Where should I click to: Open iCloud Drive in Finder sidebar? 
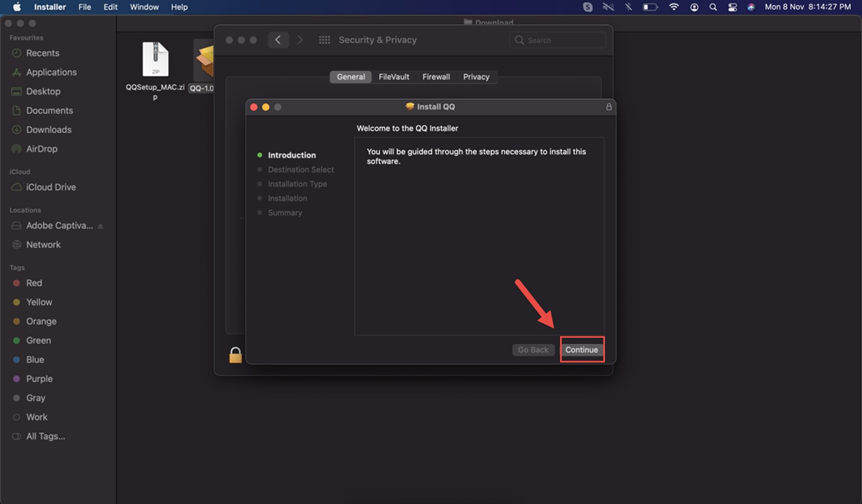51,187
